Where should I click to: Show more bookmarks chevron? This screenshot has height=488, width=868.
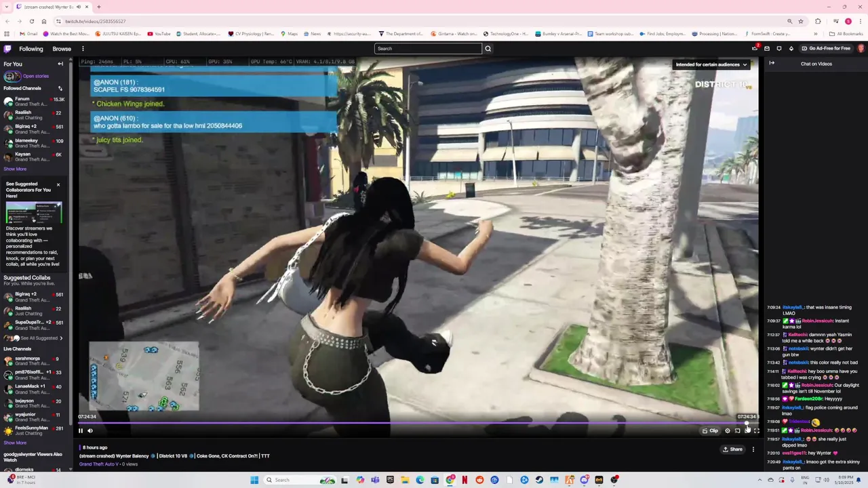(x=816, y=34)
